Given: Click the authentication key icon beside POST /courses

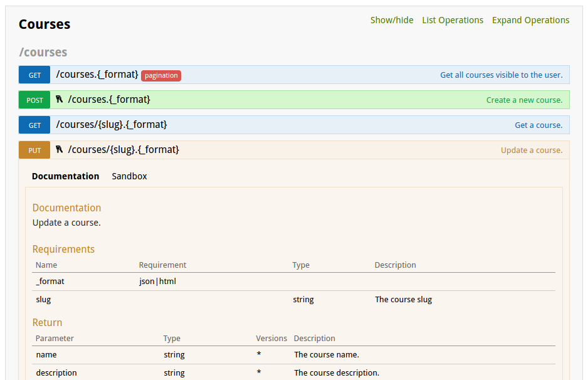Looking at the screenshot, I should click(x=58, y=99).
